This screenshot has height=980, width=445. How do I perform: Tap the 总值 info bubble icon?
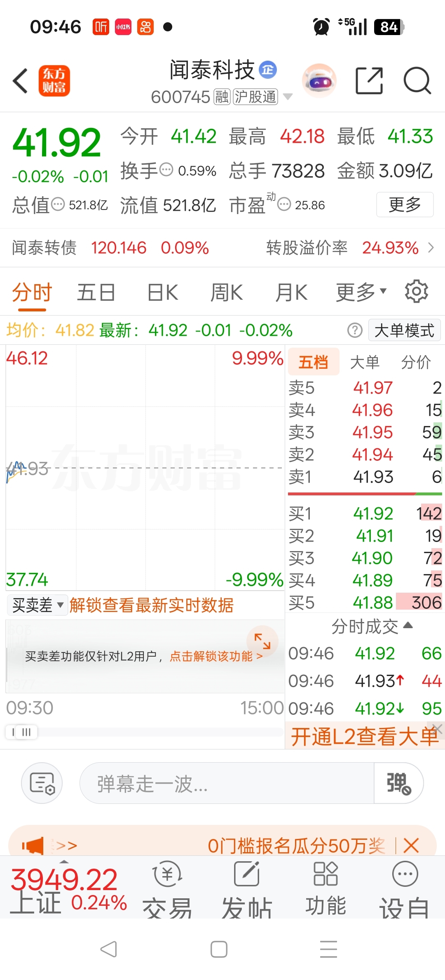58,204
